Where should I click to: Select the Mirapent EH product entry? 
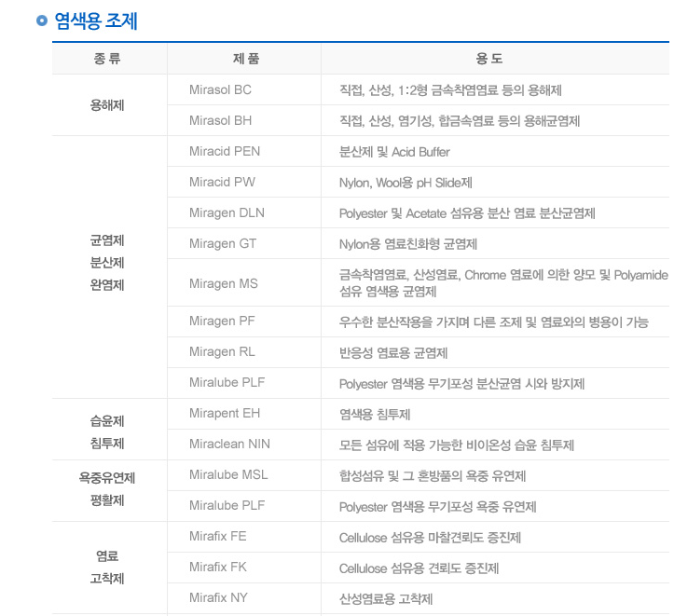(225, 413)
